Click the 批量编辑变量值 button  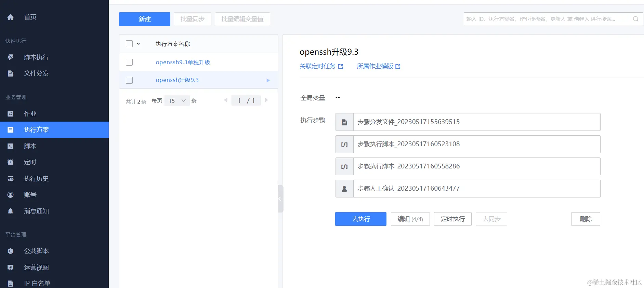pyautogui.click(x=242, y=19)
